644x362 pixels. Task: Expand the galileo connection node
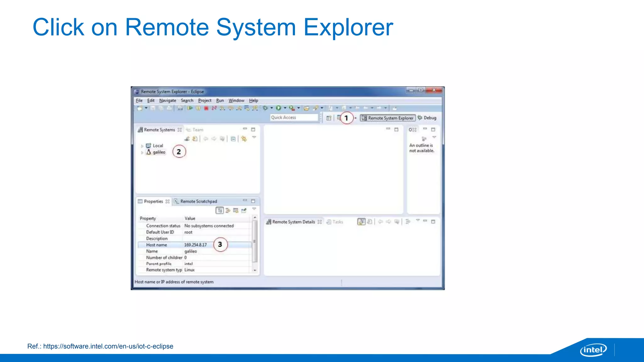point(142,152)
